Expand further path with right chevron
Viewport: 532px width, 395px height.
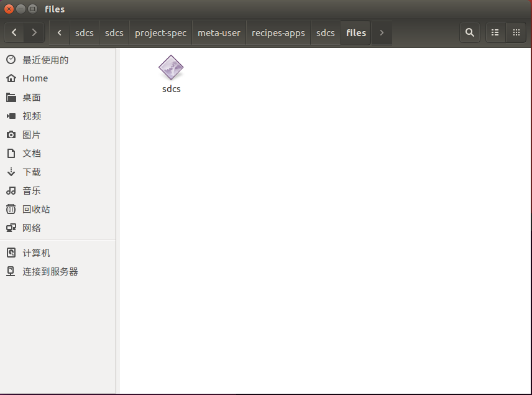(381, 32)
